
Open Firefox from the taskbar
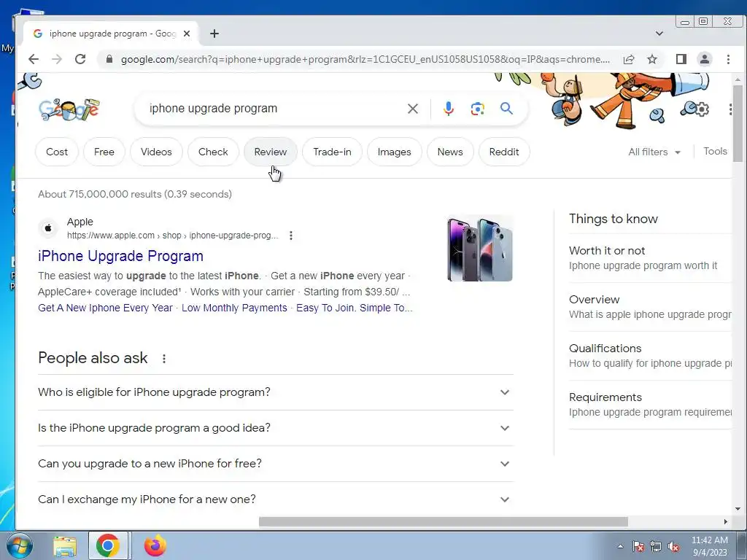pos(155,545)
